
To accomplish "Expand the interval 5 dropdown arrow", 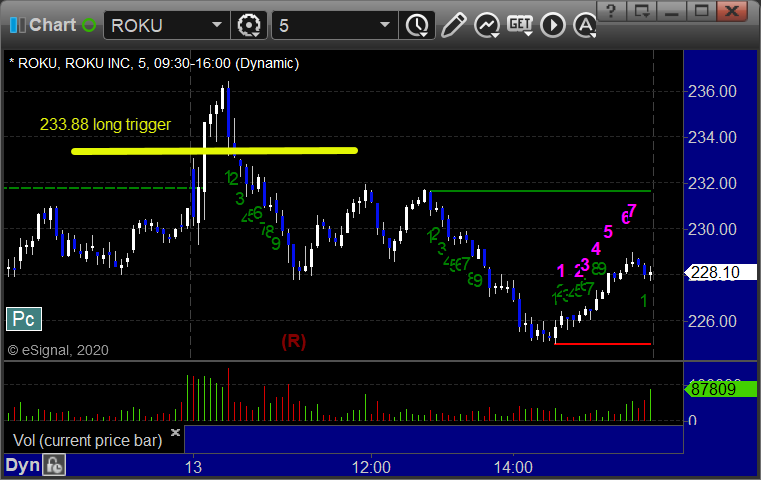I will pos(384,25).
